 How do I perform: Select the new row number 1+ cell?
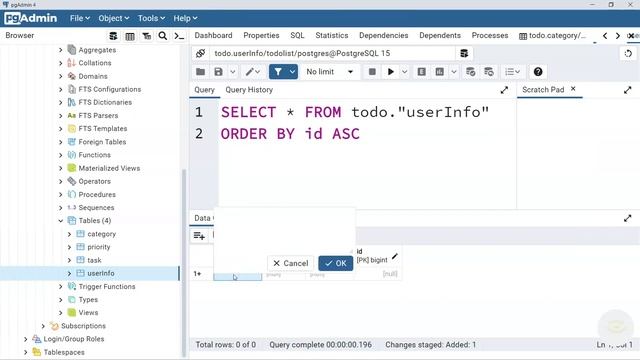click(198, 273)
